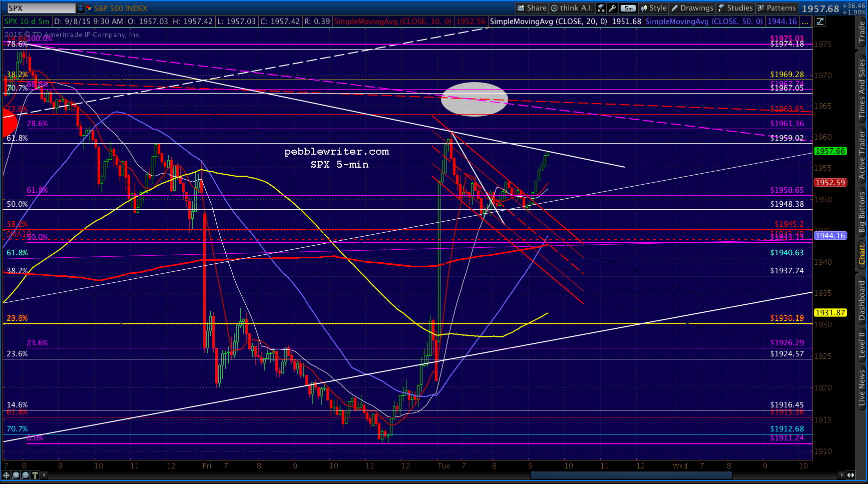Open the Style menu

coord(654,8)
